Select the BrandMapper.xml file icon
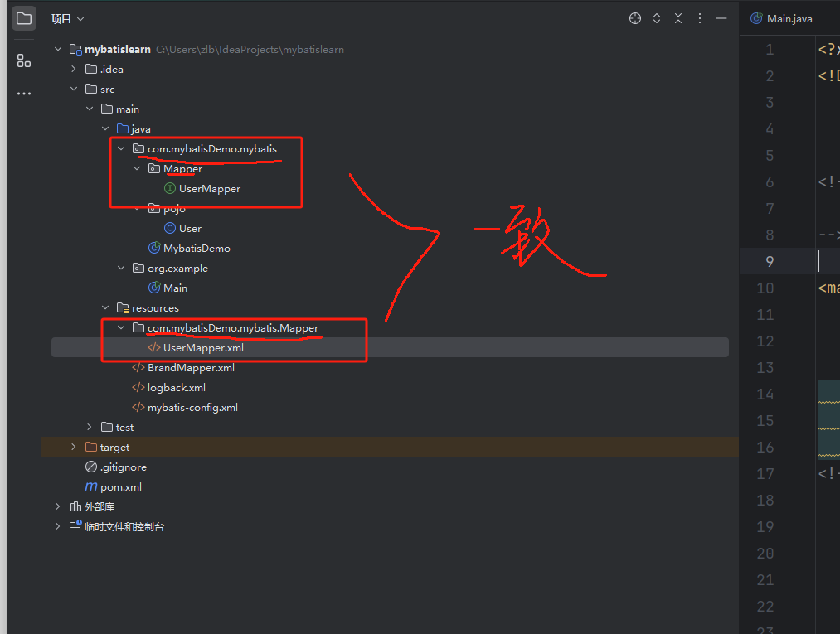840x634 pixels. [x=138, y=367]
